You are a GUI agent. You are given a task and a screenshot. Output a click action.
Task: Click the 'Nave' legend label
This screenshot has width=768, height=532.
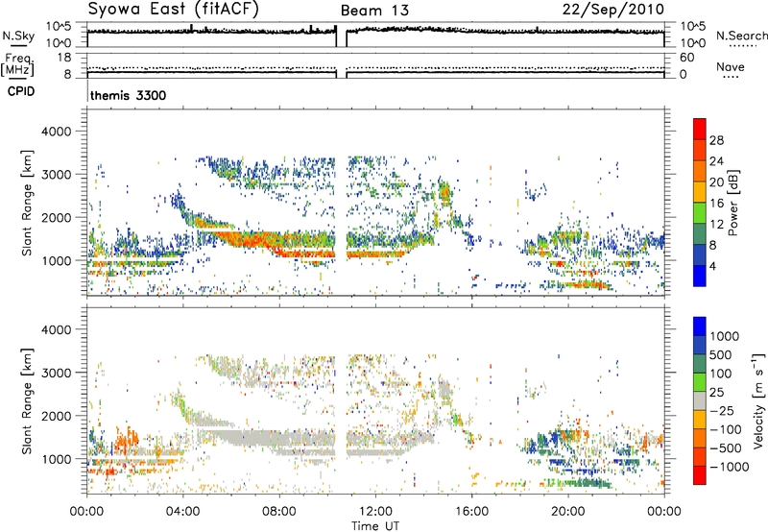[731, 66]
